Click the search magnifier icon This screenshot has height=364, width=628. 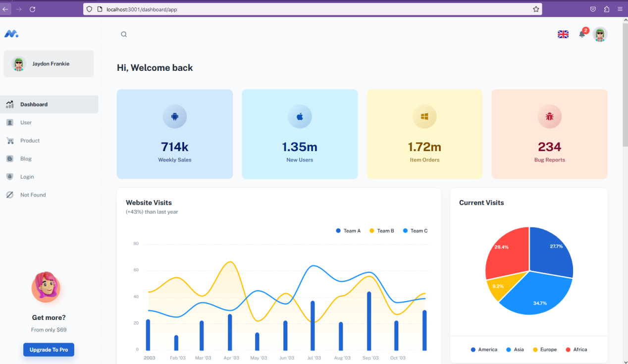click(x=124, y=34)
